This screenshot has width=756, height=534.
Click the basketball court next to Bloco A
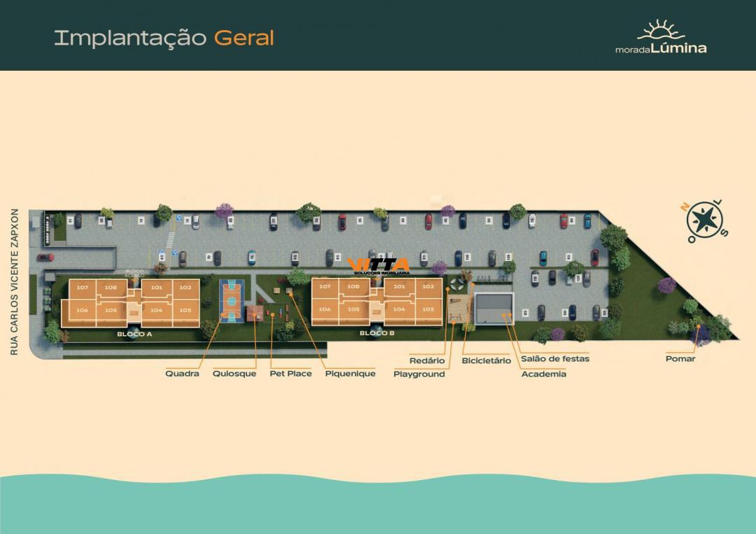[231, 301]
